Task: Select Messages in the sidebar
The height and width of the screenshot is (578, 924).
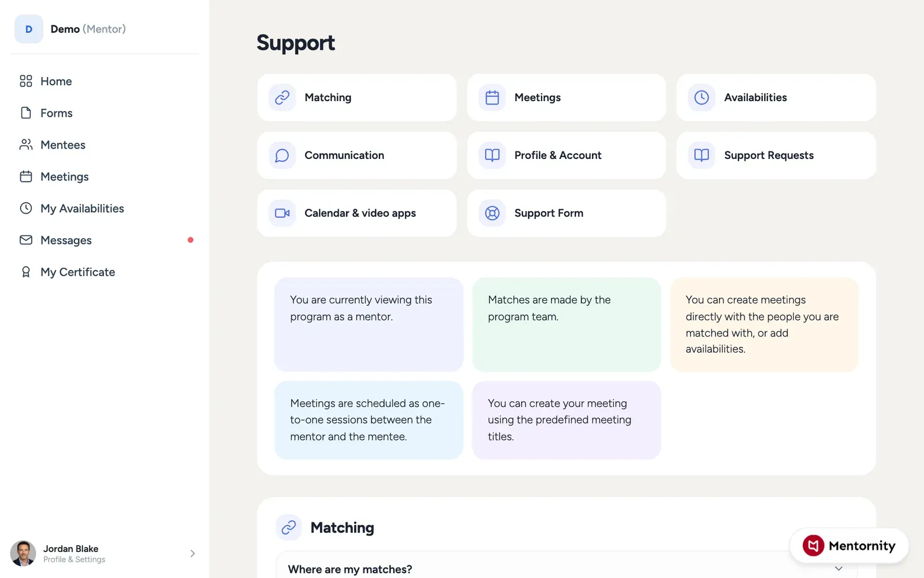Action: [x=104, y=240]
